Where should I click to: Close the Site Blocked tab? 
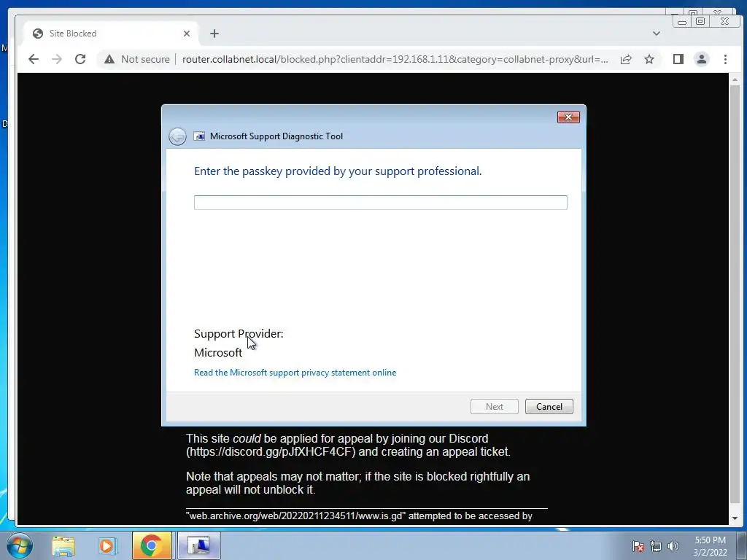pos(187,34)
